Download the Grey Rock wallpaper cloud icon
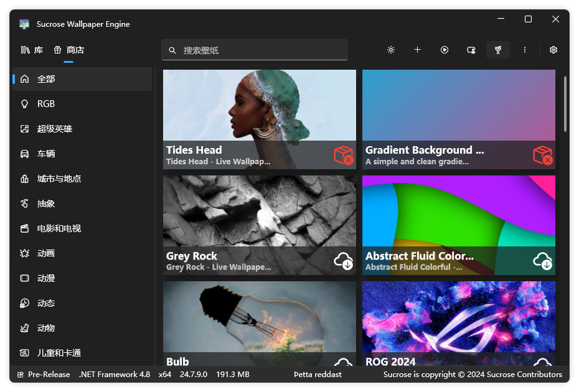This screenshot has height=392, width=579. pyautogui.click(x=344, y=261)
